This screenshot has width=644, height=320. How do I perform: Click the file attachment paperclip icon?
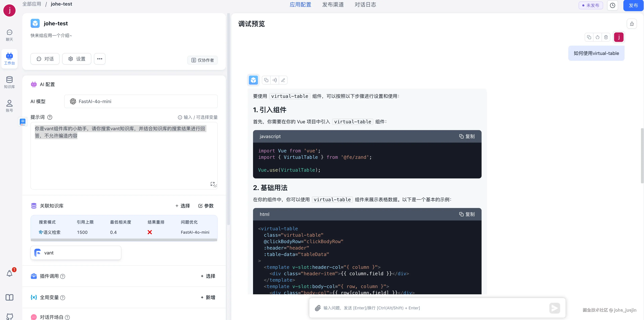point(317,308)
